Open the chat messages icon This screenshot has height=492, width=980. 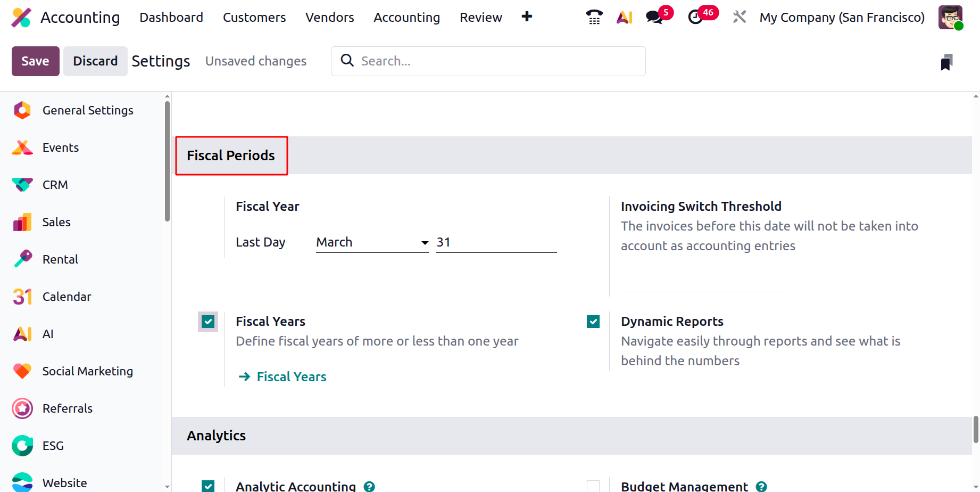(x=654, y=17)
